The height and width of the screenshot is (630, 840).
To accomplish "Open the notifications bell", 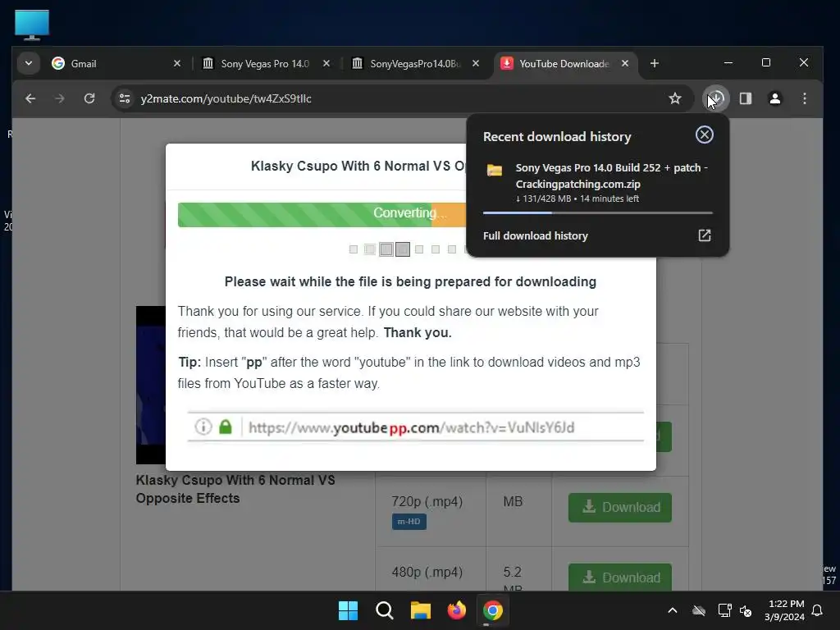I will tap(818, 610).
